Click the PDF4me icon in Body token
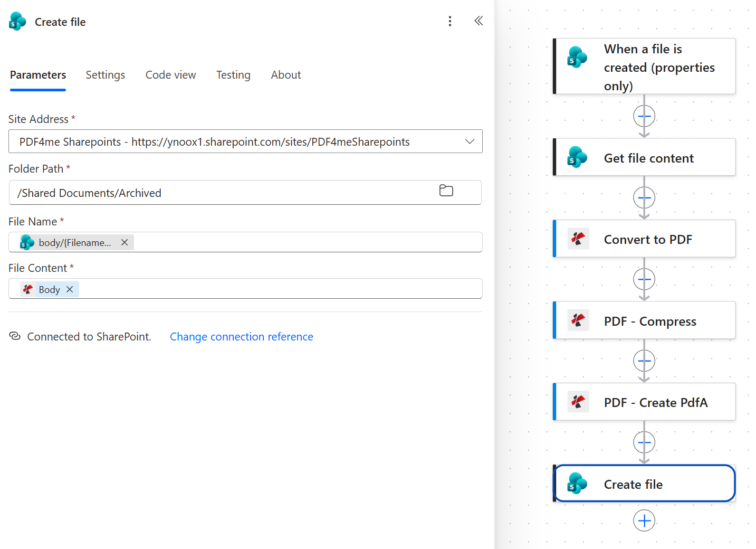756x549 pixels. click(28, 289)
